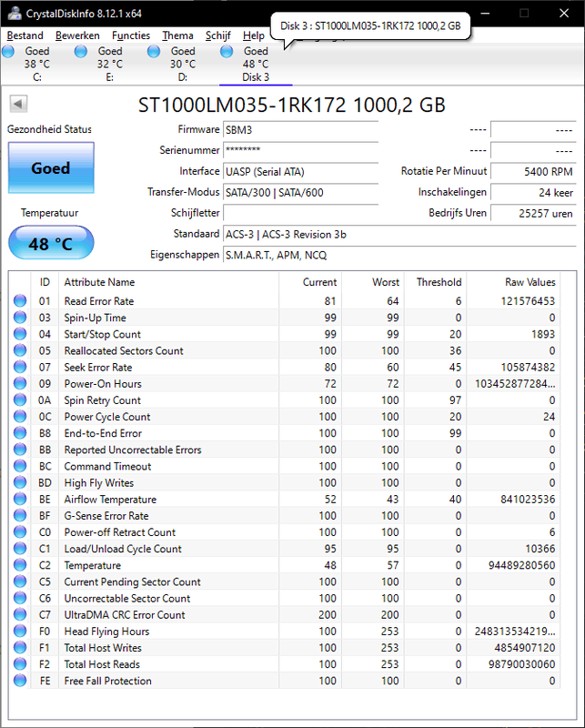
Task: Open the Bestand menu
Action: [x=25, y=35]
